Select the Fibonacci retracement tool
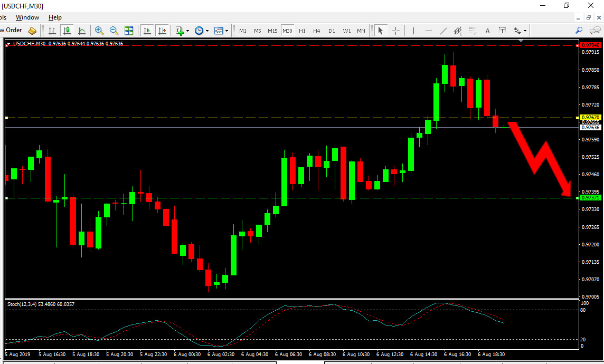Screen dimensions: 604x364 tap(473, 31)
